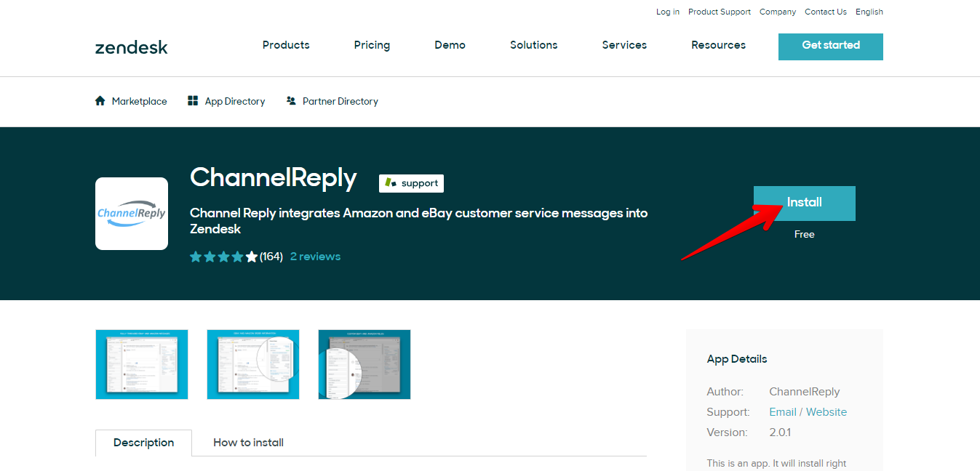The height and width of the screenshot is (471, 980).
Task: Click the App Directory grid icon
Action: [193, 101]
